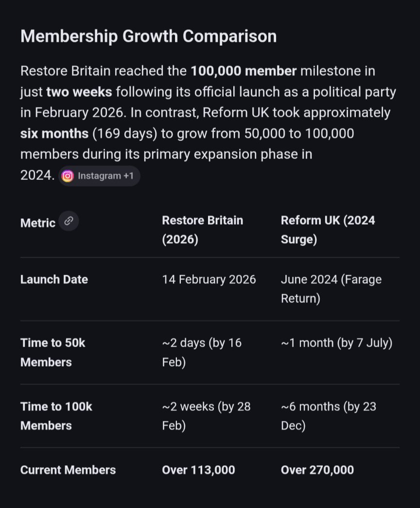Image resolution: width=420 pixels, height=508 pixels.
Task: Click the Instagram logo icon in source chip
Action: pyautogui.click(x=68, y=176)
